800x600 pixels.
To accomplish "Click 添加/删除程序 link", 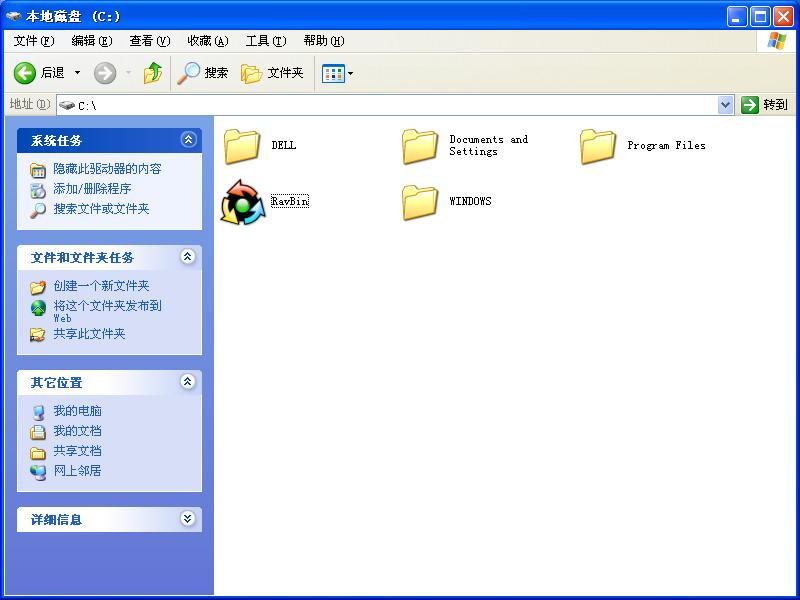I will [92, 189].
